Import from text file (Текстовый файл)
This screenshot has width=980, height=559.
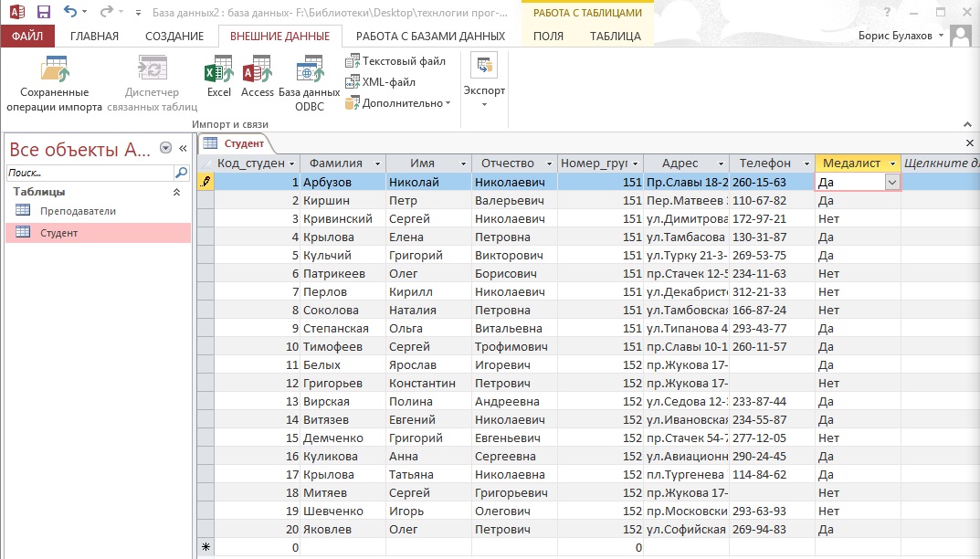(x=395, y=61)
